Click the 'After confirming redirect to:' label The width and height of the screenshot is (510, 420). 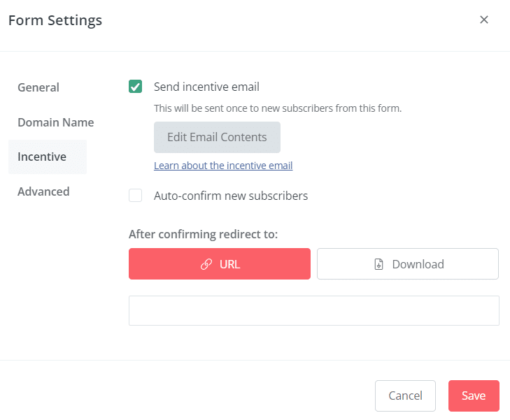coord(204,234)
